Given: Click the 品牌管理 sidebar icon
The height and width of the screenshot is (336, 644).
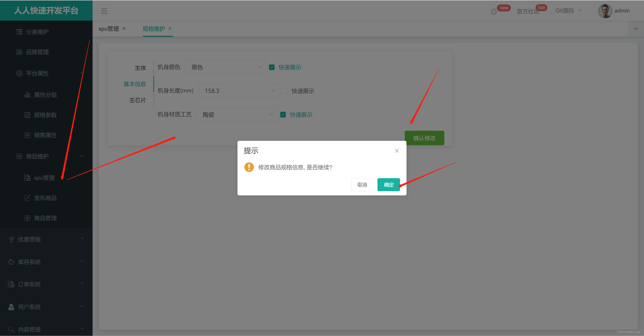Looking at the screenshot, I should click(x=19, y=52).
